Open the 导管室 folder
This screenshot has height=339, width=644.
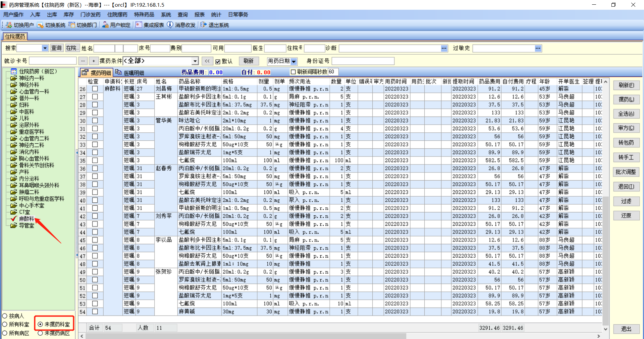tap(14, 225)
